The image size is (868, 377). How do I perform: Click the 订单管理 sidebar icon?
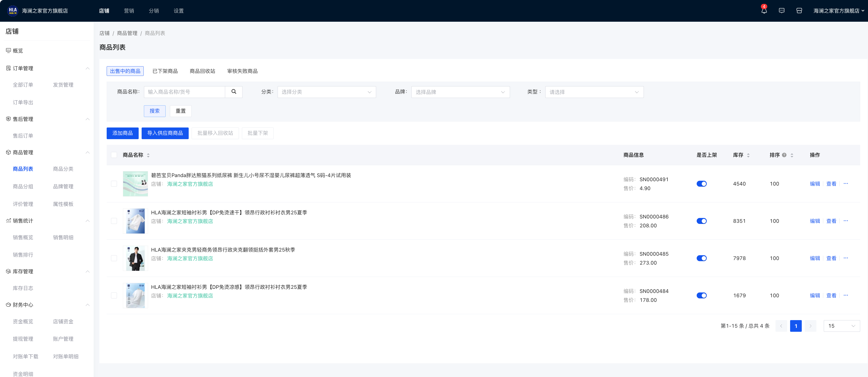pyautogui.click(x=8, y=68)
